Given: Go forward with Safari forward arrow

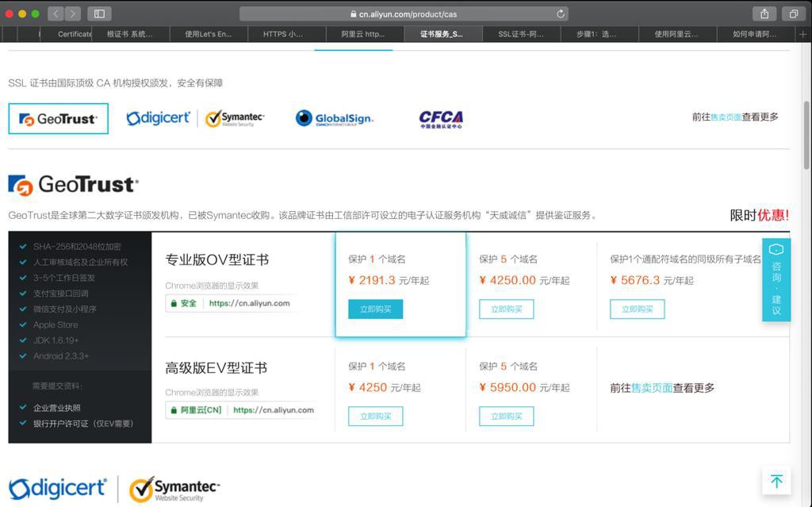Looking at the screenshot, I should [x=72, y=14].
